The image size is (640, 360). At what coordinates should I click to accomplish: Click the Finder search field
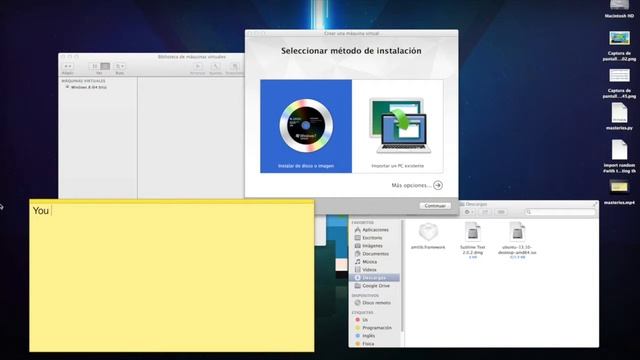coord(560,212)
